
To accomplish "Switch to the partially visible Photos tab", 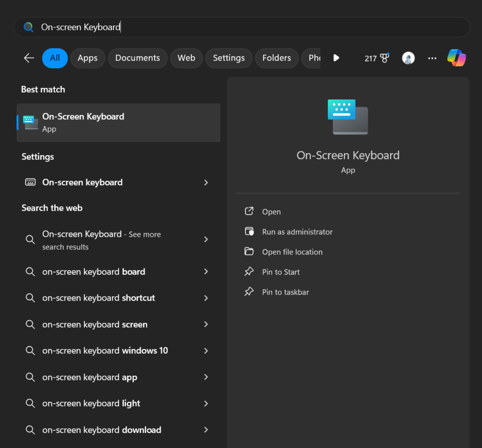I will tap(311, 58).
